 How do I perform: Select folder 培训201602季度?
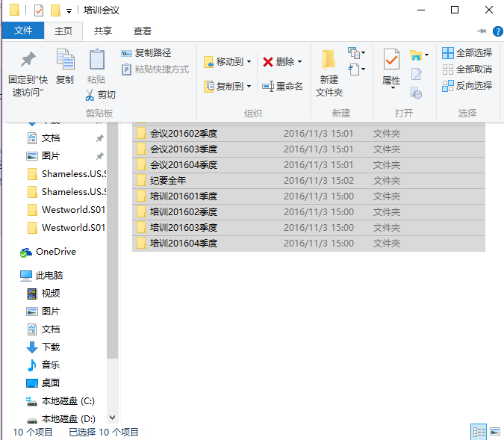pos(308,212)
